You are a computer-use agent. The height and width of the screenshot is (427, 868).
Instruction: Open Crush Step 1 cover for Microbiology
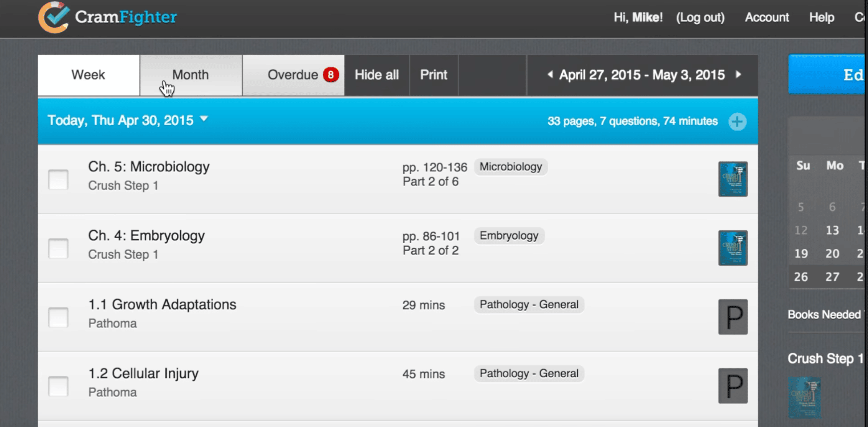(733, 179)
